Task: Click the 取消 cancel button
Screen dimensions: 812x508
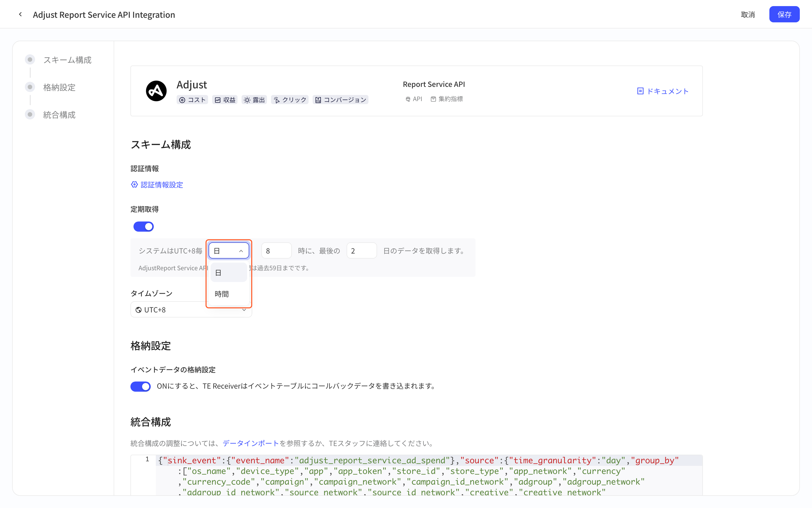Action: point(748,14)
